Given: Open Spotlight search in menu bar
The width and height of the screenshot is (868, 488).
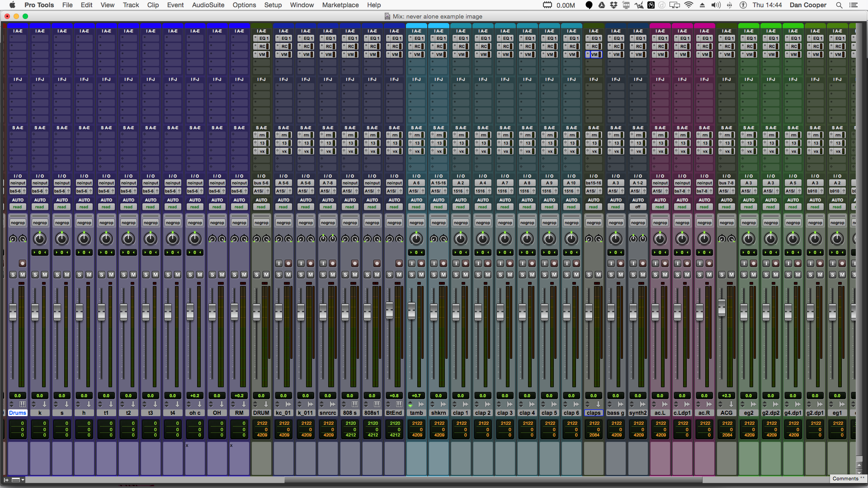Looking at the screenshot, I should 839,5.
